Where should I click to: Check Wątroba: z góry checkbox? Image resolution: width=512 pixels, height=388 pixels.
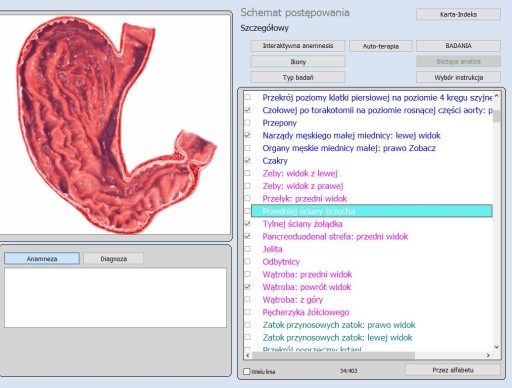tap(248, 300)
